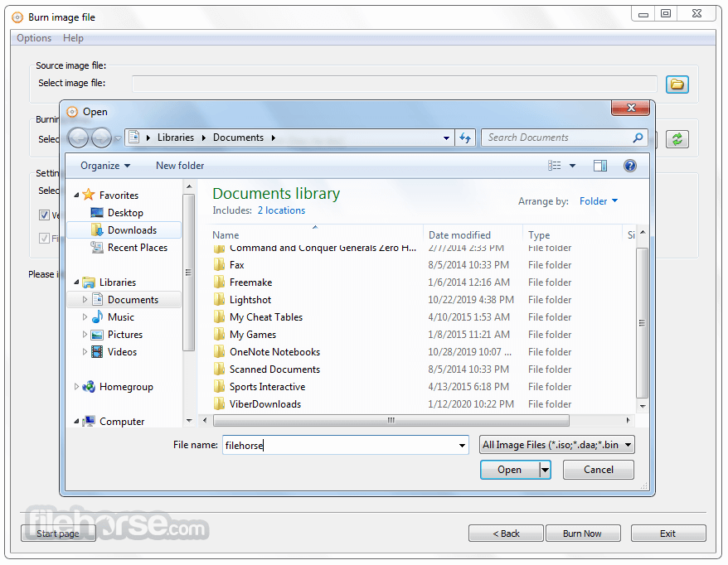Open Arrange by Folder dropdown

[599, 201]
